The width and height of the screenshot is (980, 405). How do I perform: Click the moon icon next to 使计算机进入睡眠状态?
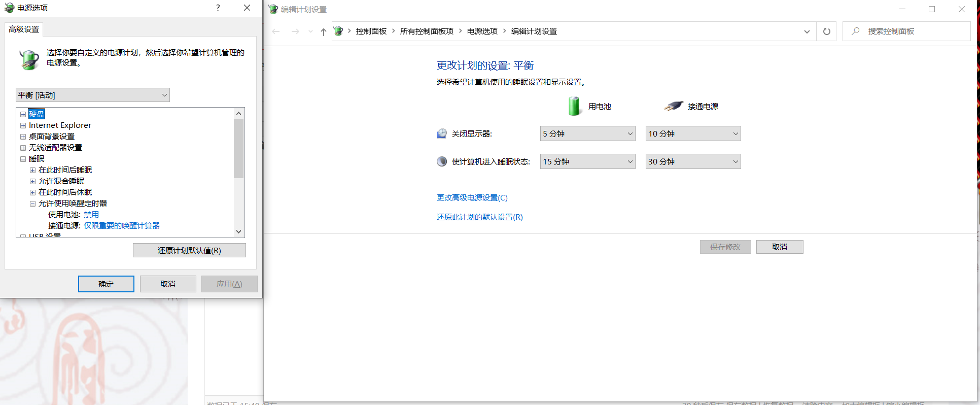click(x=442, y=161)
